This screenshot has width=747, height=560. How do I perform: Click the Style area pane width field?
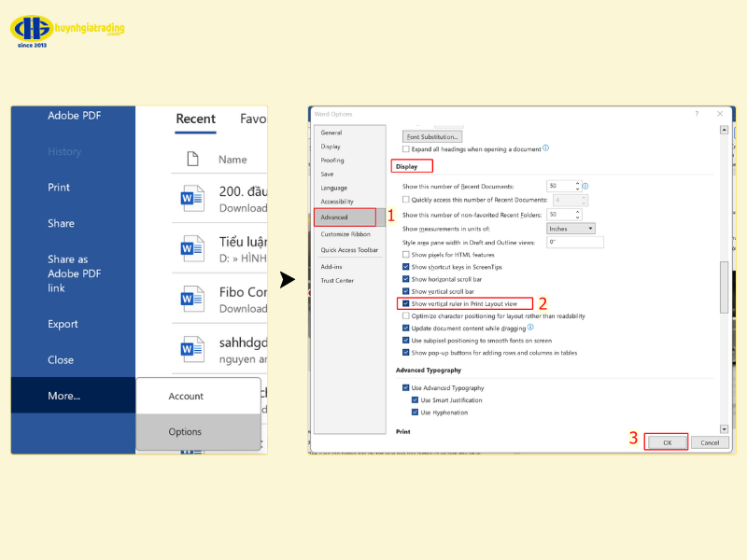[575, 242]
